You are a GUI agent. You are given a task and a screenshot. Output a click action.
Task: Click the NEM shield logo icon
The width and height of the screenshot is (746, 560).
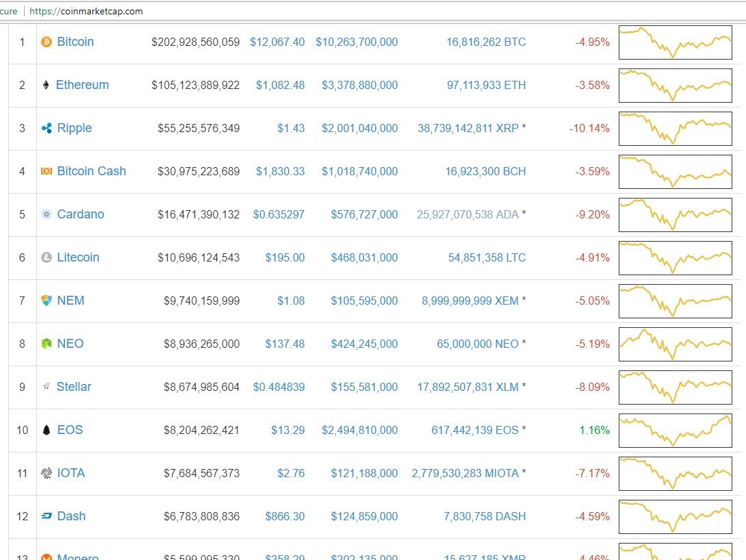[46, 301]
